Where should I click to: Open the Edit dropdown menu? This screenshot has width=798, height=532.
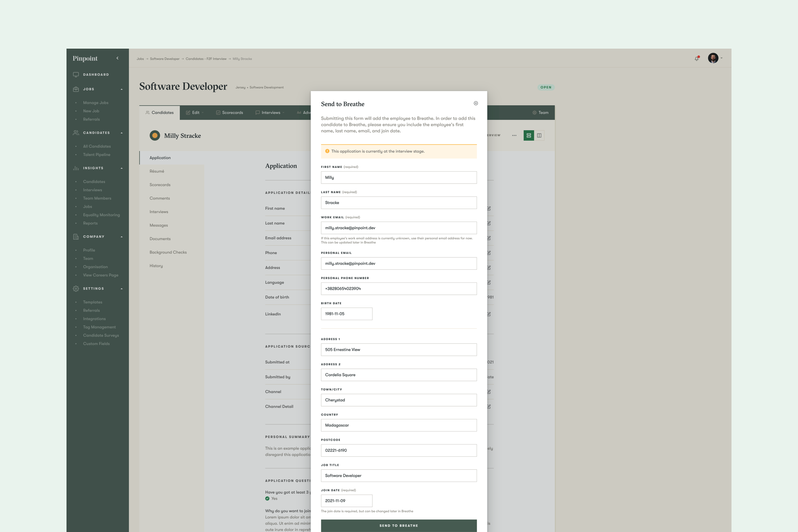202,112
